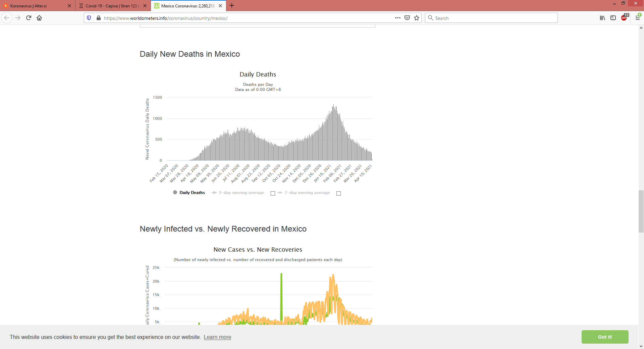Open tracking protection shield info
644x349 pixels.
89,18
